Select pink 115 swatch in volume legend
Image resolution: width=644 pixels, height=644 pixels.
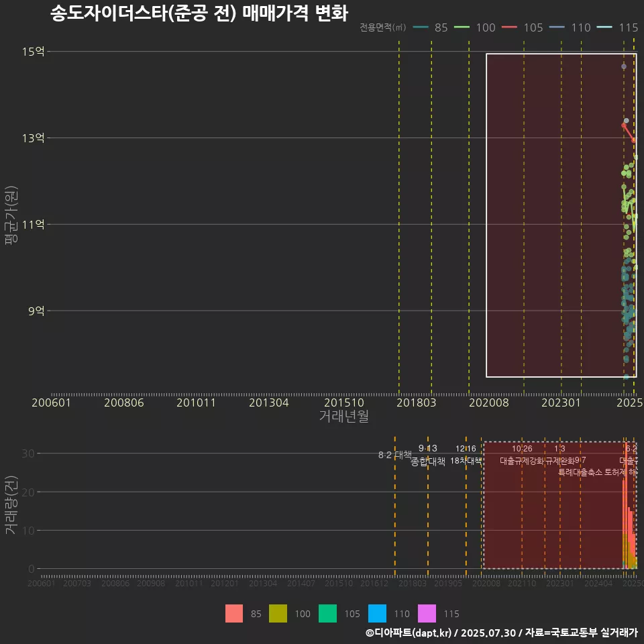click(x=427, y=614)
